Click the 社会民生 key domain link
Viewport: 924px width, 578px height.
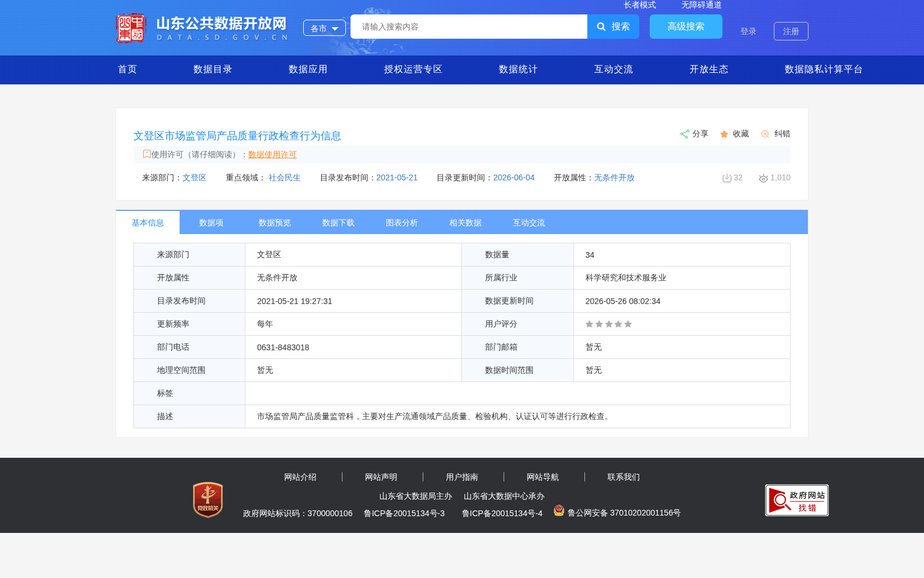click(285, 177)
